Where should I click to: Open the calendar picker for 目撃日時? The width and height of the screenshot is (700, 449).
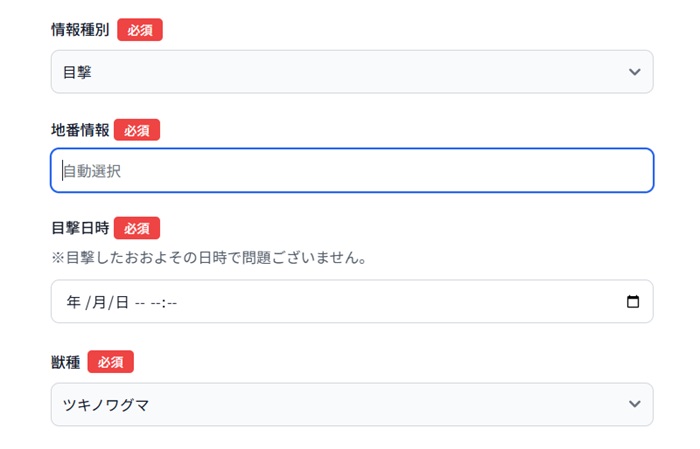click(x=632, y=302)
